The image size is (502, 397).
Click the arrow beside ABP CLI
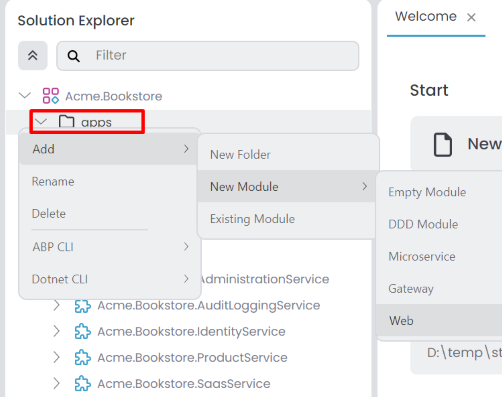[x=186, y=247]
